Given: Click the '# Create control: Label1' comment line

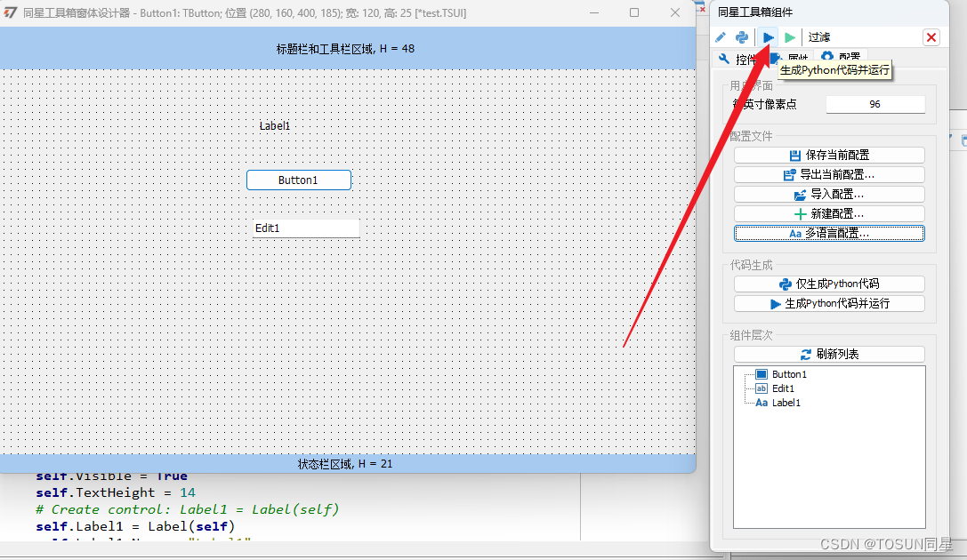Looking at the screenshot, I should [x=187, y=509].
